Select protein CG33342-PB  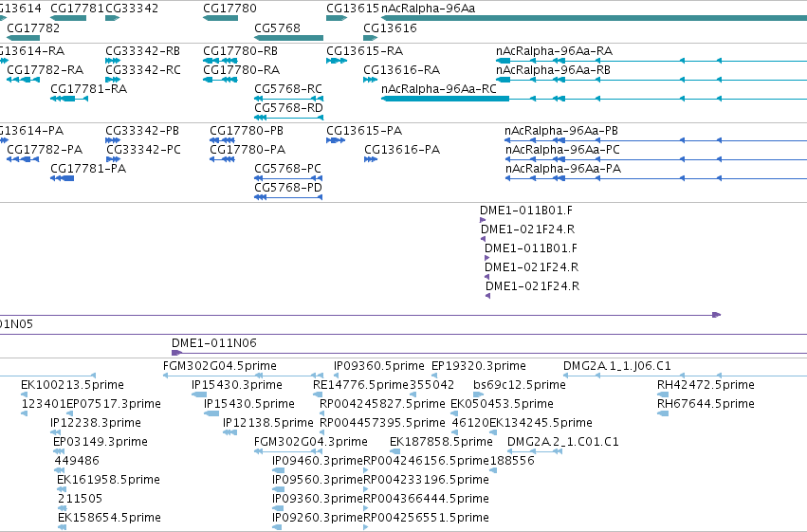tap(142, 131)
